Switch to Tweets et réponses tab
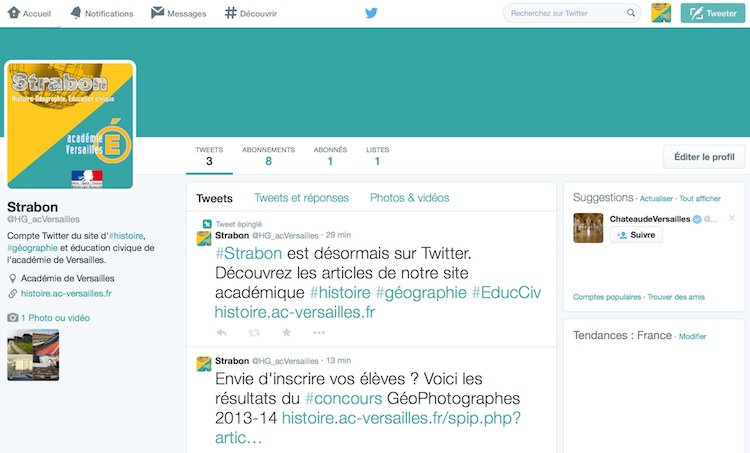 pyautogui.click(x=301, y=198)
